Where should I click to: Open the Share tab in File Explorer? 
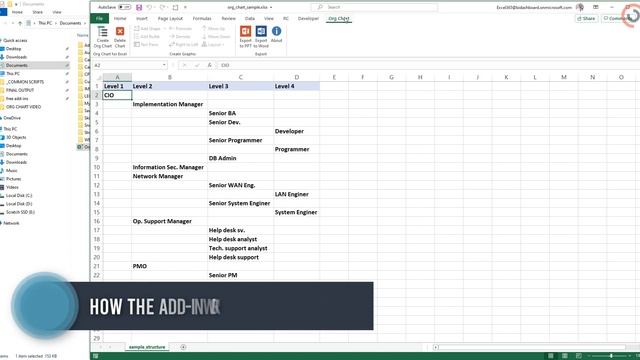(38, 12)
